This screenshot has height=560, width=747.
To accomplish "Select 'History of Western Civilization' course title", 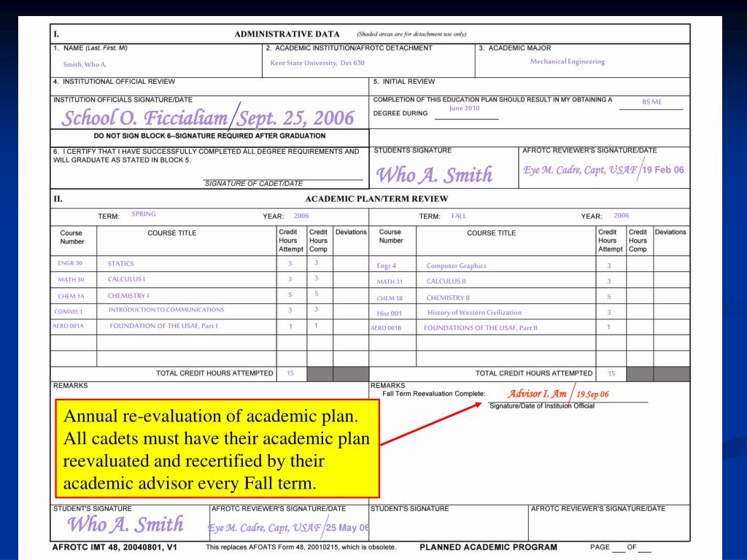I will click(x=474, y=312).
